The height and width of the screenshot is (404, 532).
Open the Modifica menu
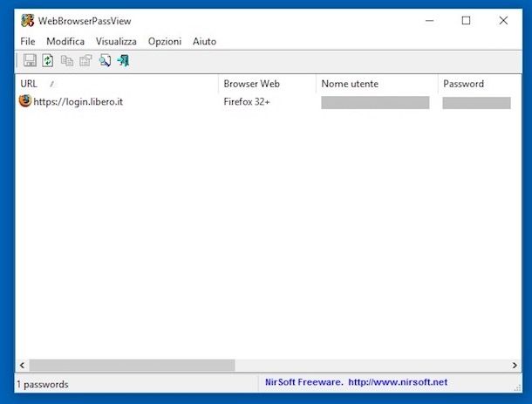(x=65, y=41)
